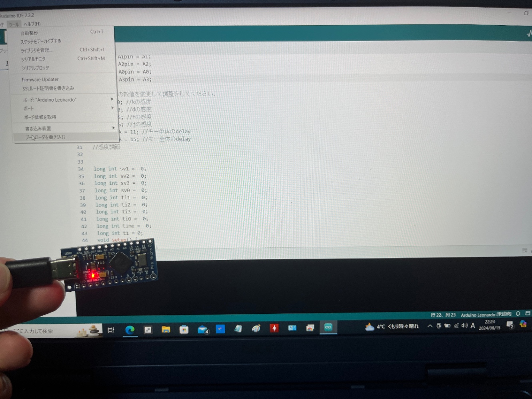Click the //キー全体のdelay comment
Image resolution: width=532 pixels, height=399 pixels.
click(166, 139)
